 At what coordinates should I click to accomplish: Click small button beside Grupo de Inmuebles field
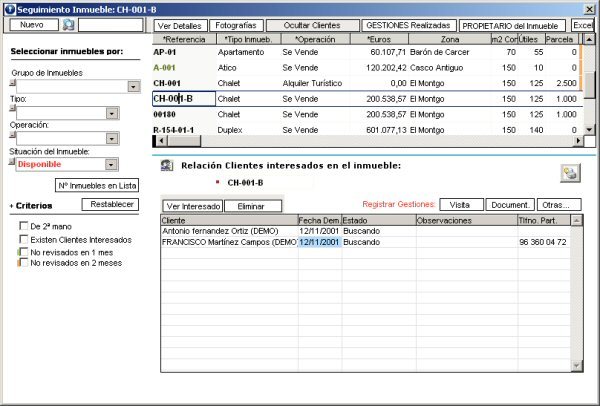12,82
